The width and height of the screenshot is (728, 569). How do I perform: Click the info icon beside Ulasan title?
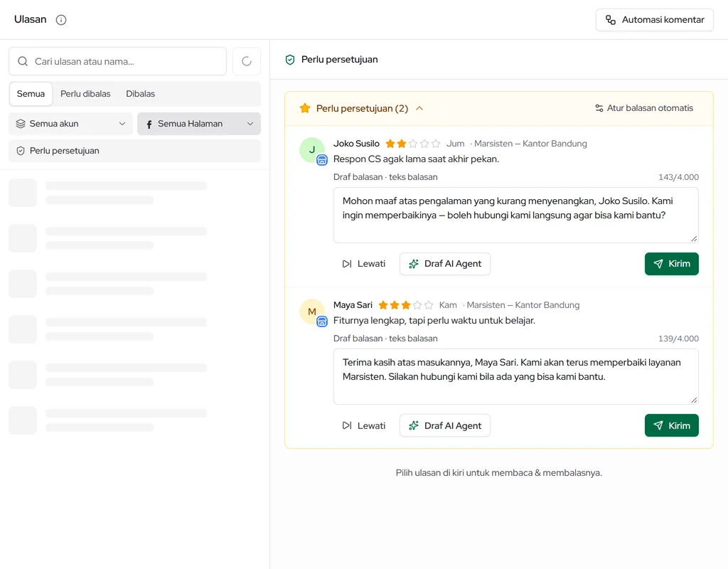pyautogui.click(x=61, y=19)
